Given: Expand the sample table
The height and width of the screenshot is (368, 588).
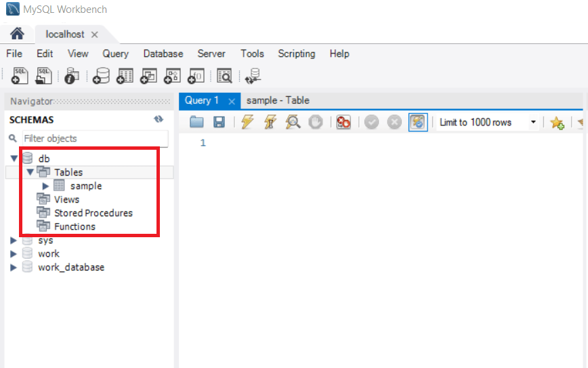Looking at the screenshot, I should (x=45, y=186).
